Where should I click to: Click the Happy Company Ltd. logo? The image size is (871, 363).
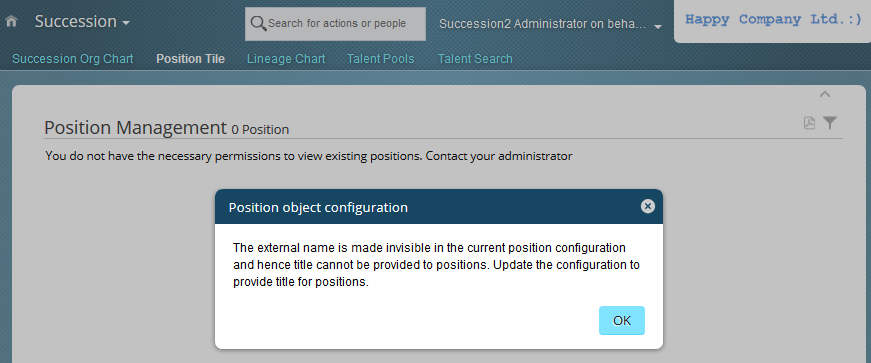click(773, 20)
